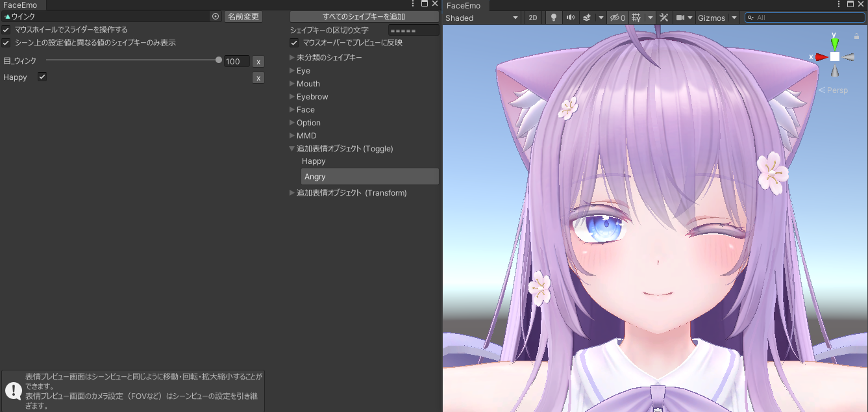The height and width of the screenshot is (412, 868).
Task: Open the component tools wrench icon
Action: [663, 18]
